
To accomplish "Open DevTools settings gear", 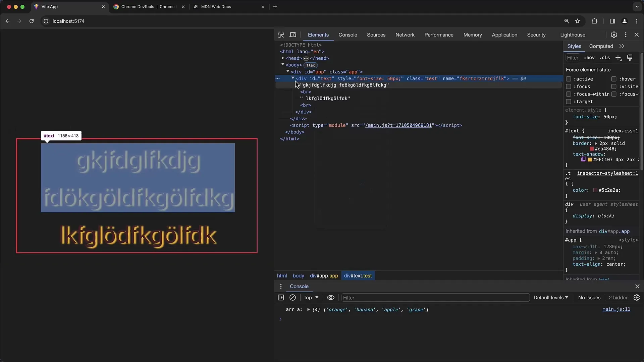I will (614, 35).
